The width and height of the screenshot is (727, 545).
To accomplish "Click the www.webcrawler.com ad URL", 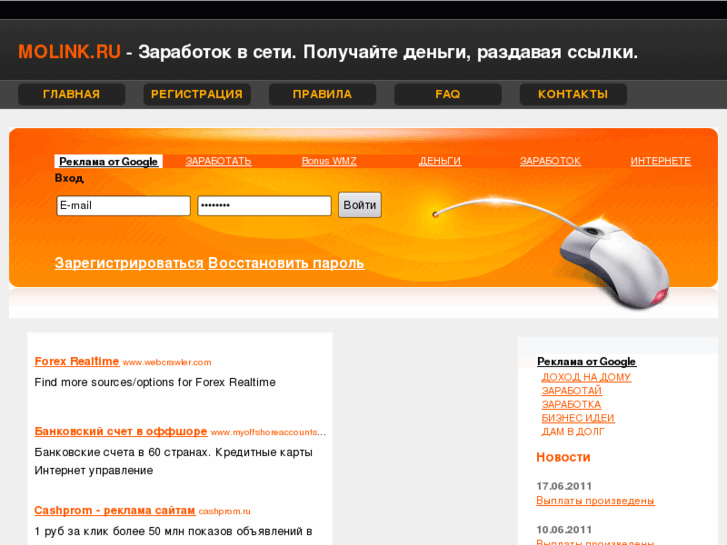I will 167,362.
